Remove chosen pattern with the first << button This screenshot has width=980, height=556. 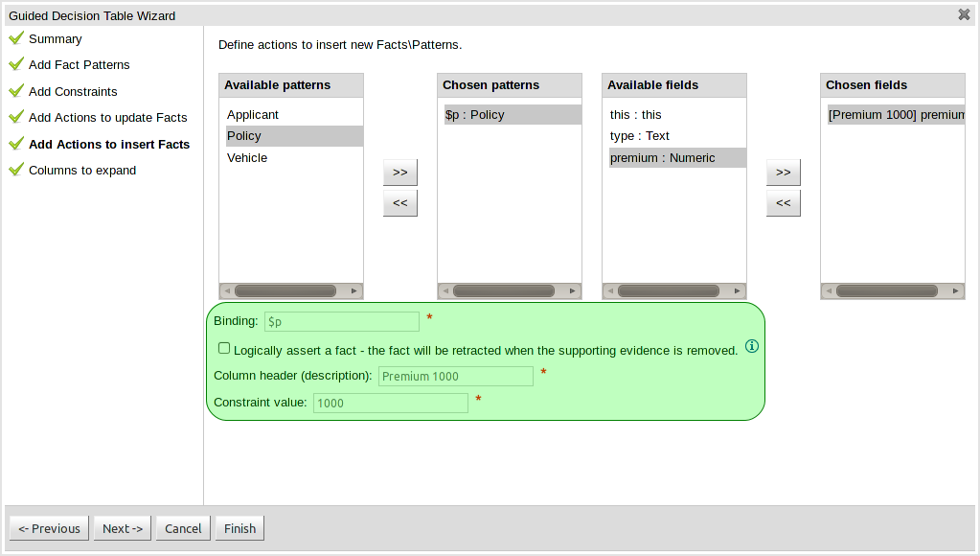pos(400,203)
